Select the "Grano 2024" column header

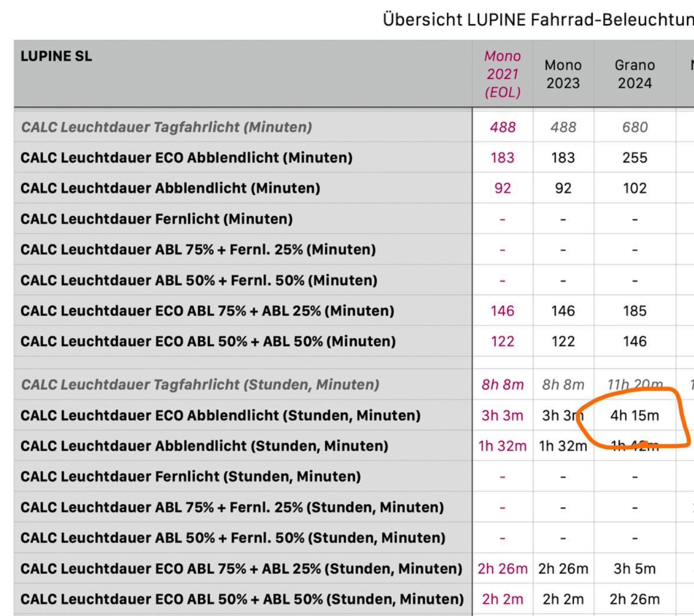(635, 74)
